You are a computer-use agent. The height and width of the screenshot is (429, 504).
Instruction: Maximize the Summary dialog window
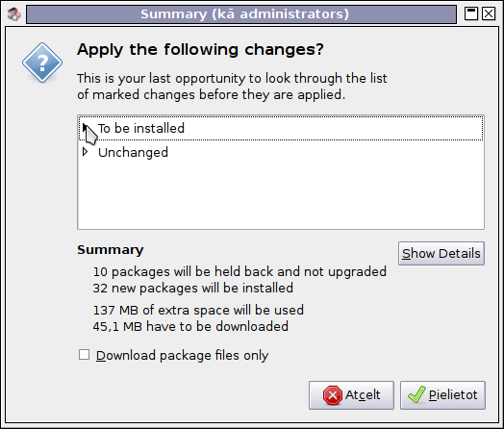pyautogui.click(x=471, y=13)
